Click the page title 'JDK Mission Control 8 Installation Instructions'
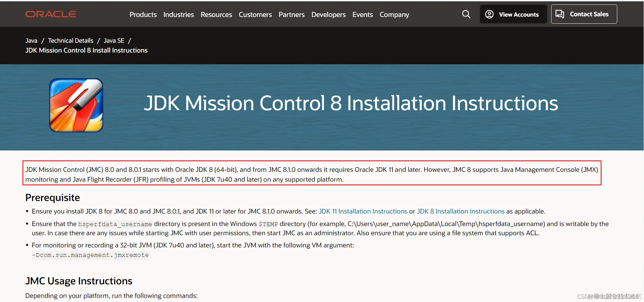 [351, 103]
